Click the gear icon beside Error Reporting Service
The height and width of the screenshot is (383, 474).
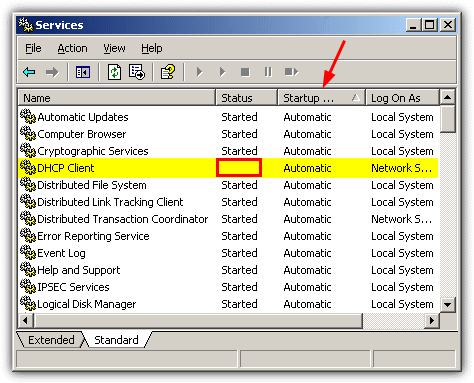coord(28,235)
